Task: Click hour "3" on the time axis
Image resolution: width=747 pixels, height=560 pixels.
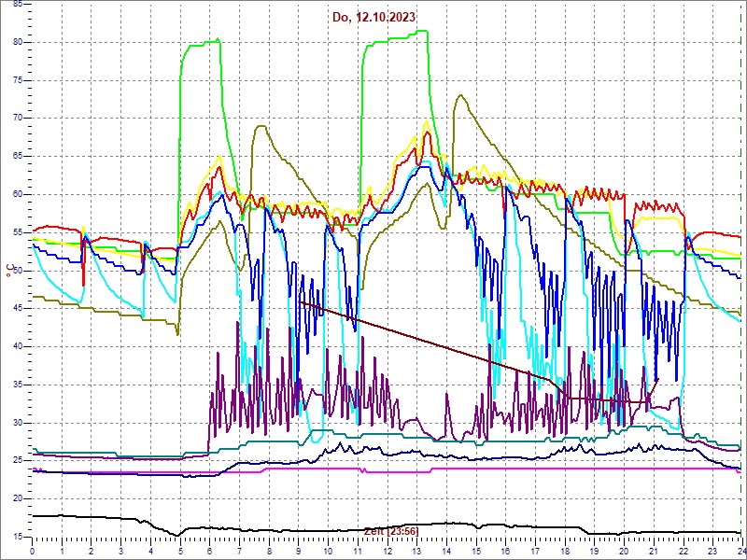Action: [121, 551]
